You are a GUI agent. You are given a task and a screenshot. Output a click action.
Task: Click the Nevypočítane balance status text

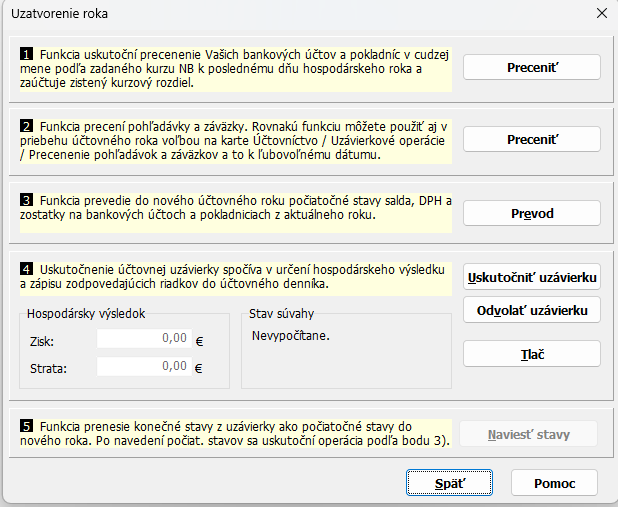(x=289, y=335)
